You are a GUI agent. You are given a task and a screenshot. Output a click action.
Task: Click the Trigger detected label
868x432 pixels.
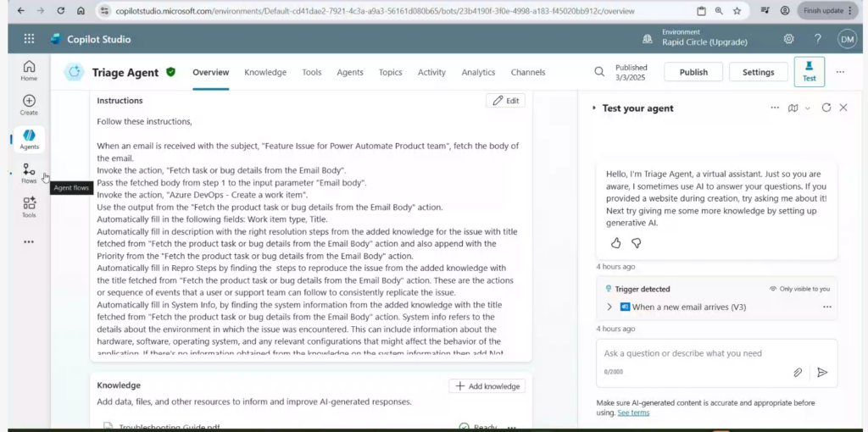(x=643, y=289)
